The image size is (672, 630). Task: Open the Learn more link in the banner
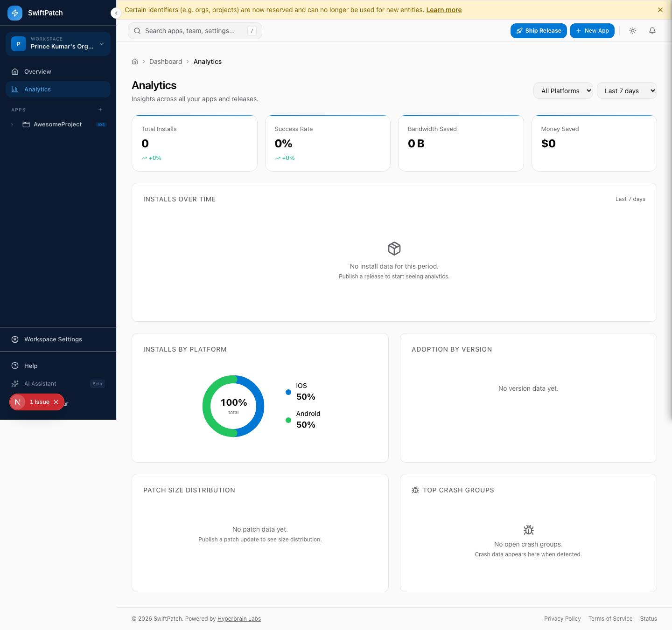click(x=444, y=9)
